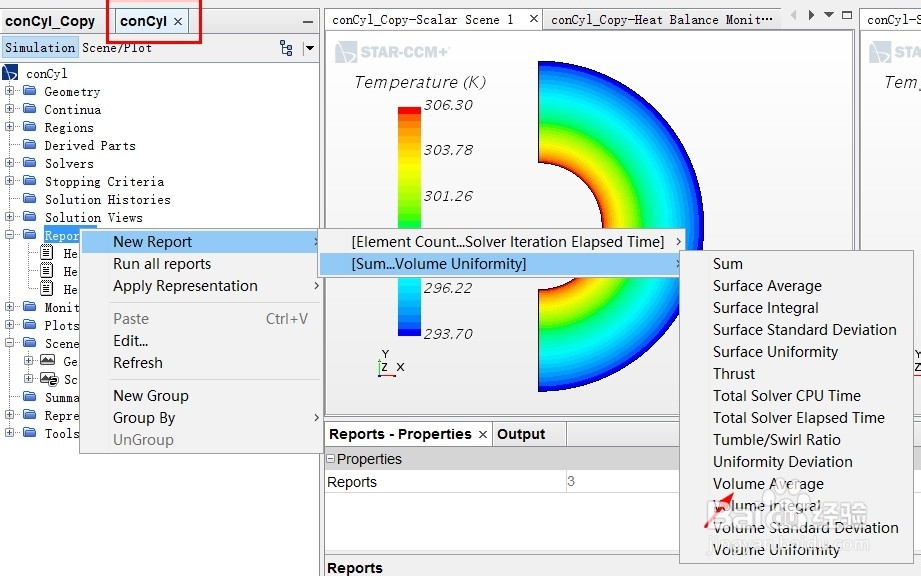Click the Derived Parts folder icon
This screenshot has width=921, height=576.
(x=29, y=145)
